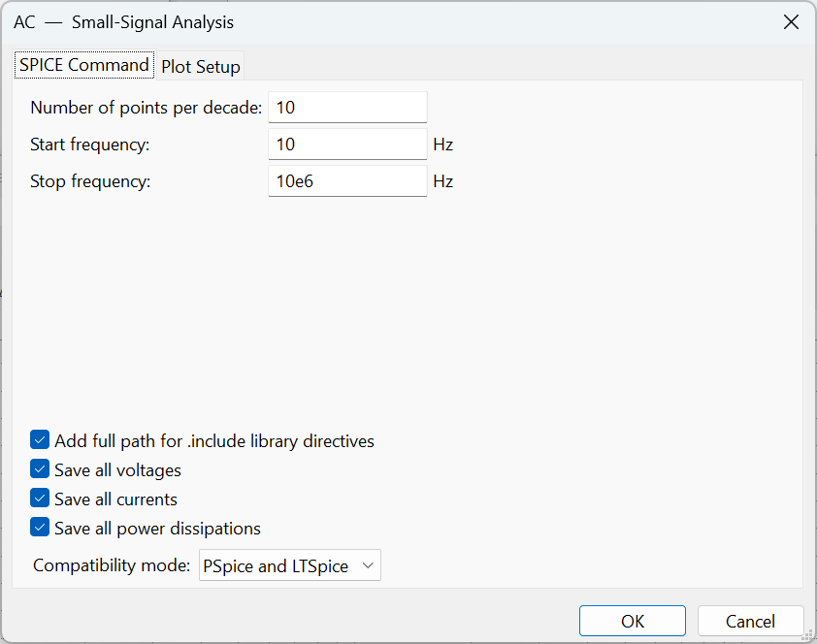Select the SPICE Command tab
817x644 pixels.
(83, 65)
